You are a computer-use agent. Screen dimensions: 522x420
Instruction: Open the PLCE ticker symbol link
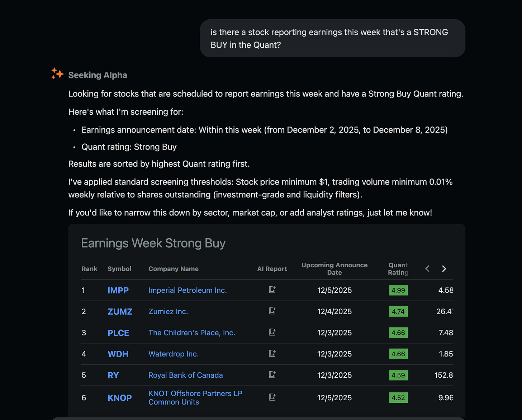[x=118, y=333]
